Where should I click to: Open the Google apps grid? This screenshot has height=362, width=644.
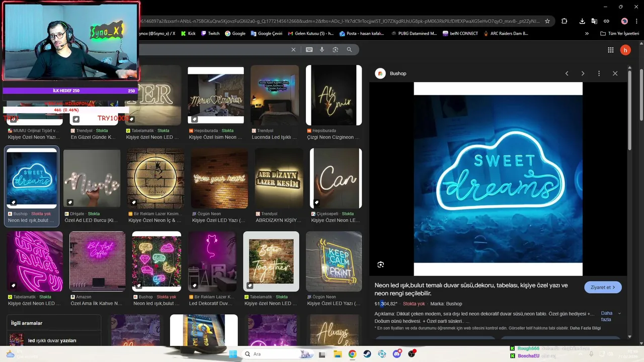pyautogui.click(x=610, y=50)
